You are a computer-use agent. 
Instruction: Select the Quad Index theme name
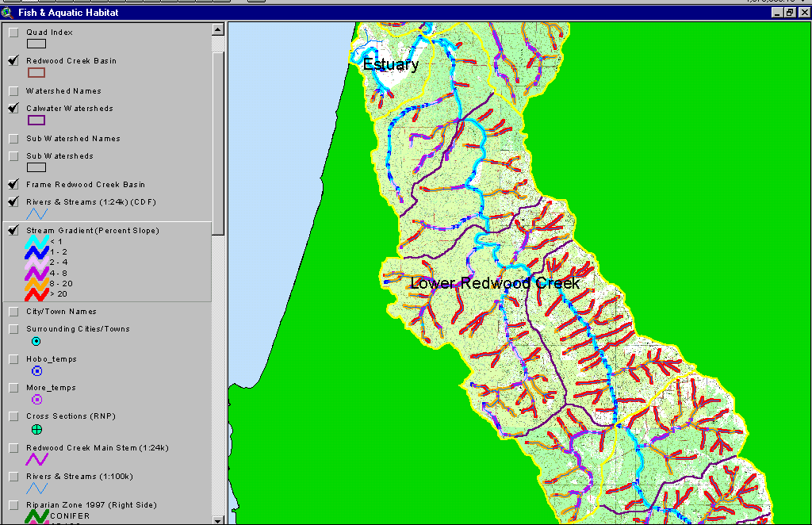[50, 33]
